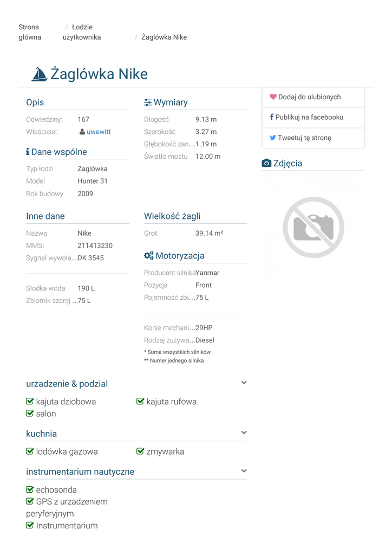Go to Strona główna breadcrumb
This screenshot has width=392, height=555.
(29, 32)
